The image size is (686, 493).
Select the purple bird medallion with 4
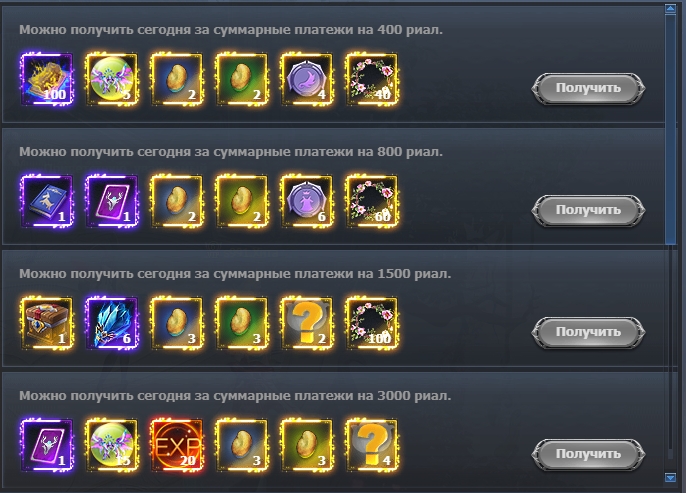(307, 79)
